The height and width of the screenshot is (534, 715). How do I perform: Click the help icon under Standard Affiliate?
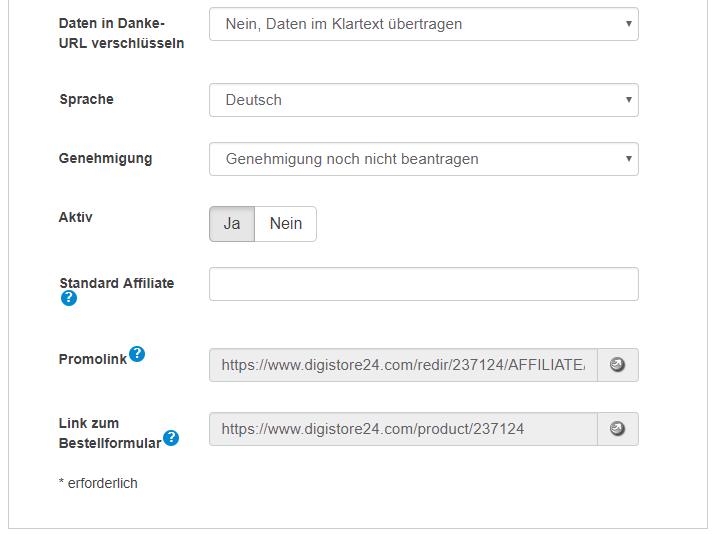[x=68, y=298]
